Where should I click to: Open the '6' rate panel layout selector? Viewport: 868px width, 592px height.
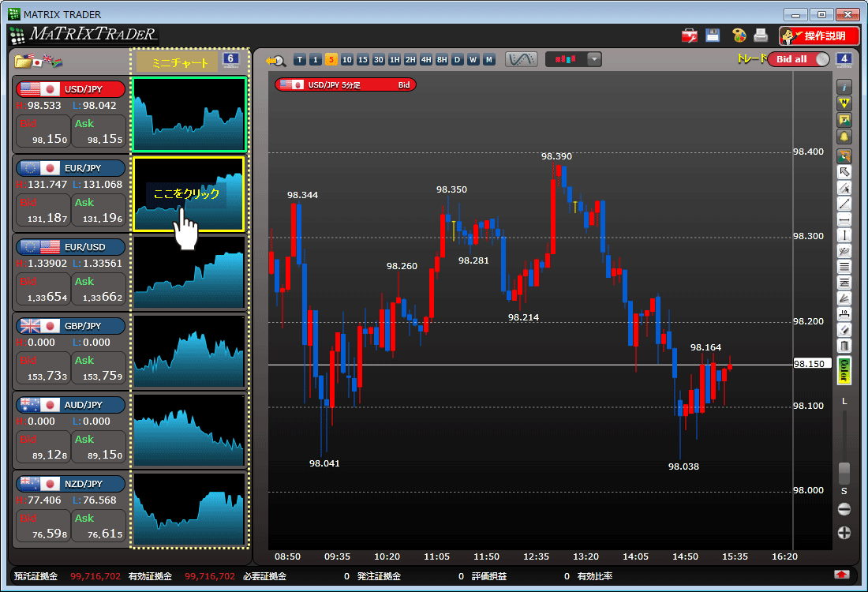[x=231, y=60]
